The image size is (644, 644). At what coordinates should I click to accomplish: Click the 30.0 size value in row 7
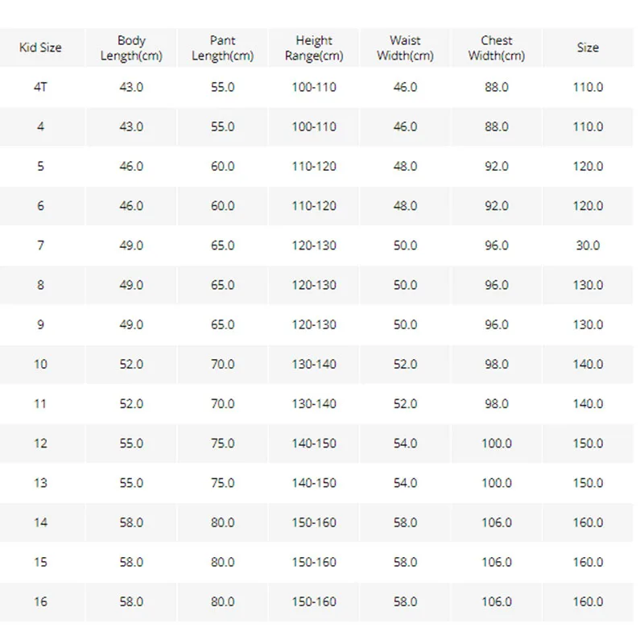[588, 246]
